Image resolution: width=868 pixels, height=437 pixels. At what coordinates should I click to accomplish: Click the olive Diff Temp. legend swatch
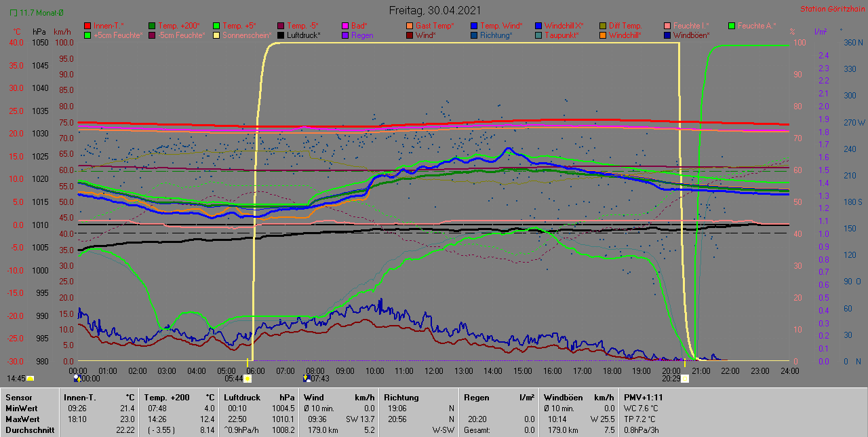coord(603,26)
